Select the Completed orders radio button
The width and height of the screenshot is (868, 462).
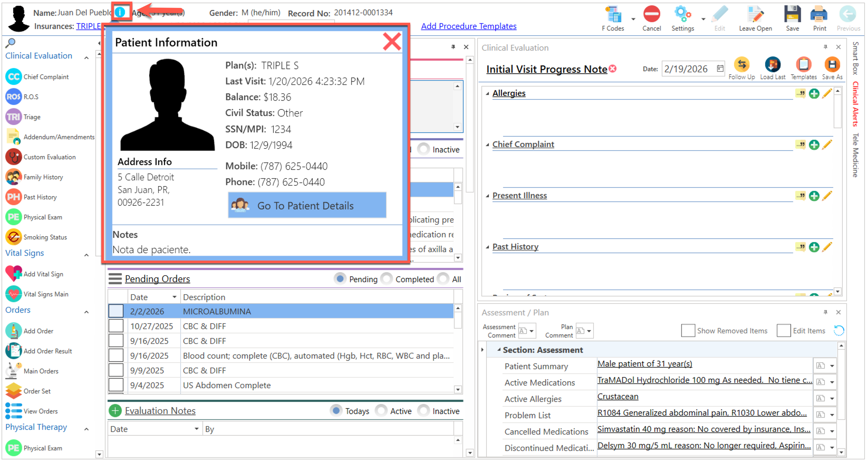386,279
